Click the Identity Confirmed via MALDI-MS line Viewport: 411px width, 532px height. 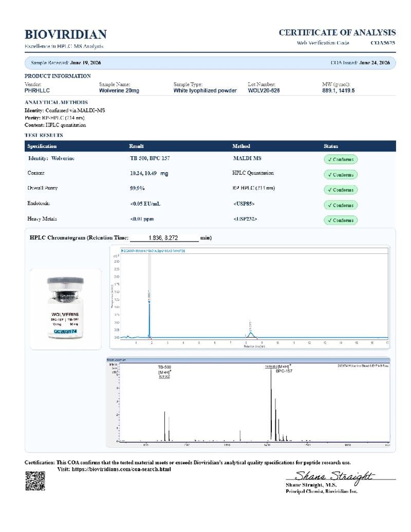65,111
